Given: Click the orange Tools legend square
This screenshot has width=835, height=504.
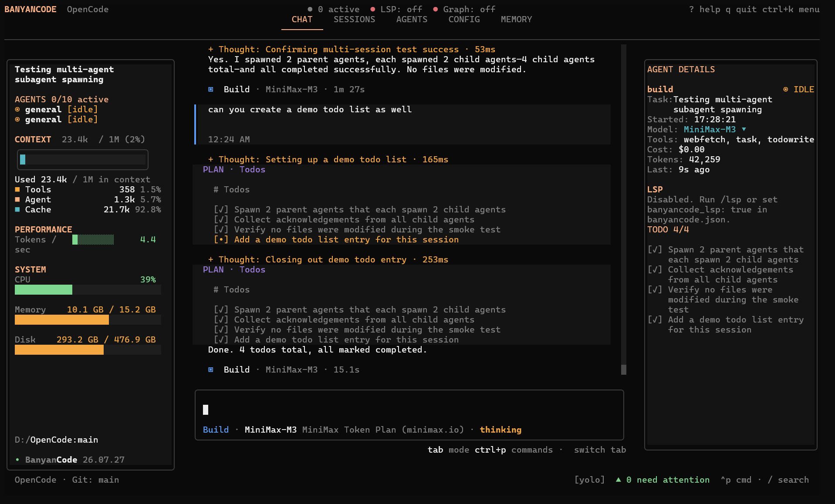Looking at the screenshot, I should point(17,189).
